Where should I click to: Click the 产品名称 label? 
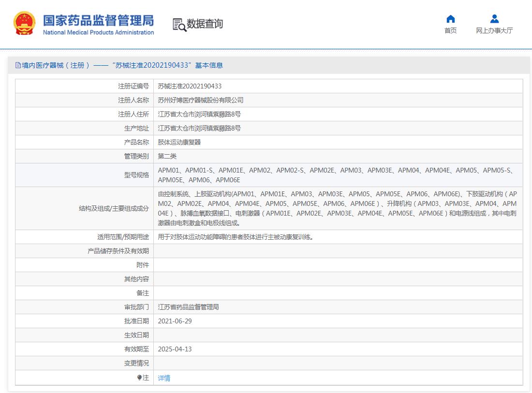coord(136,142)
